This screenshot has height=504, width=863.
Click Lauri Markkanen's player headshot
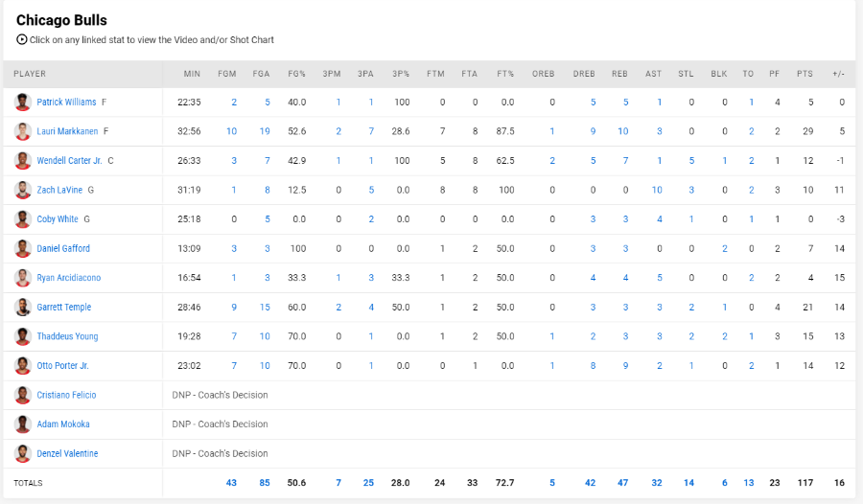[23, 131]
